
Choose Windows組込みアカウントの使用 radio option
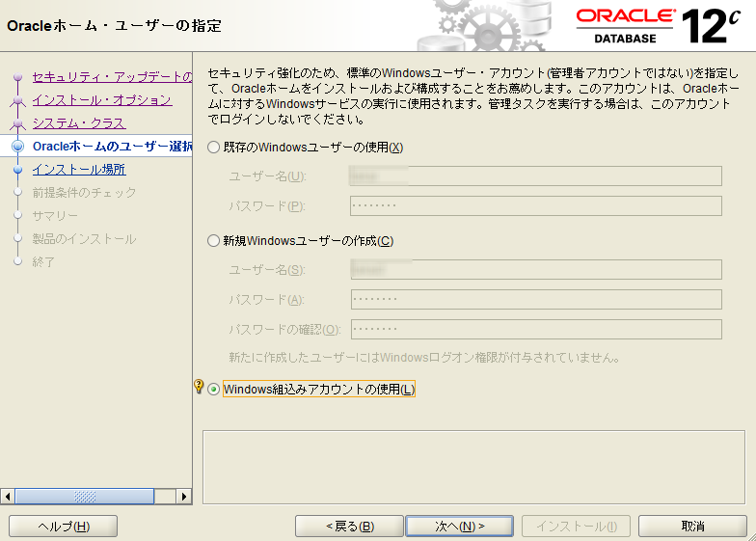click(214, 390)
